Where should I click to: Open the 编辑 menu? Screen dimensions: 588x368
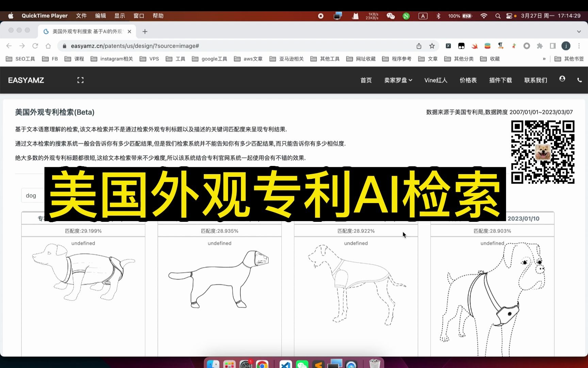(100, 16)
